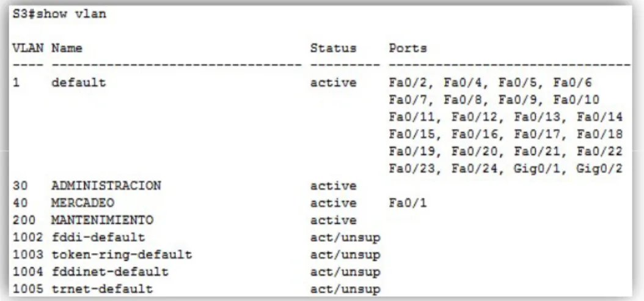Click VLAN number 1005

point(28,289)
